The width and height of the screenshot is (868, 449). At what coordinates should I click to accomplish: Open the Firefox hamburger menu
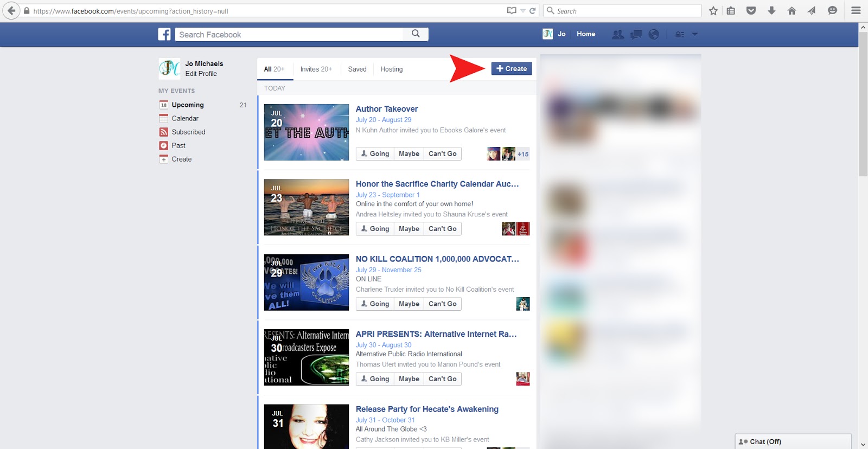click(x=856, y=11)
